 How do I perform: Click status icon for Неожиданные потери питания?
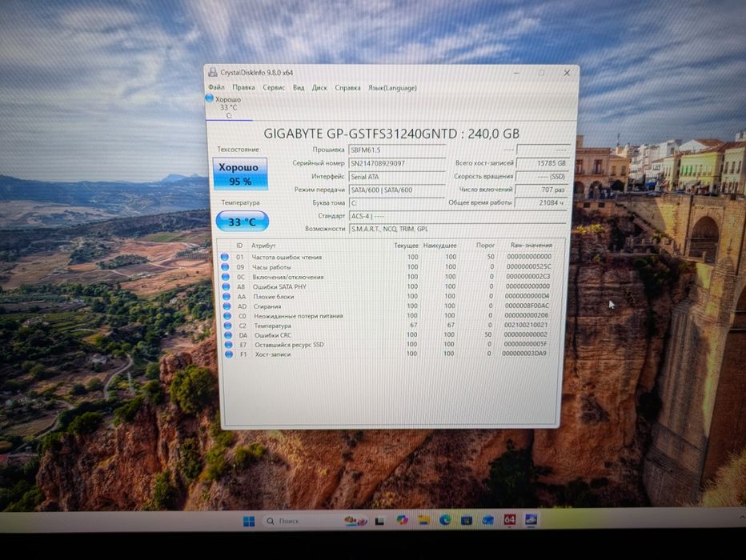click(x=227, y=316)
